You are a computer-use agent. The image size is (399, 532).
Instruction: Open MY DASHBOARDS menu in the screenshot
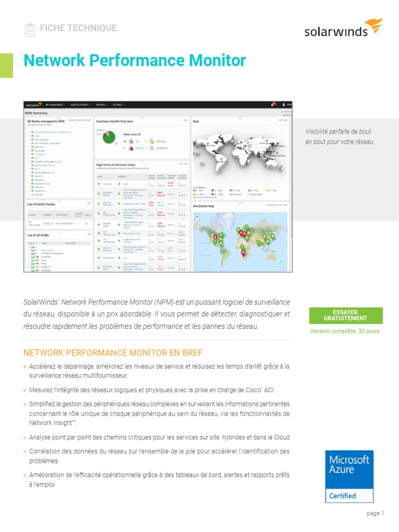tap(55, 105)
